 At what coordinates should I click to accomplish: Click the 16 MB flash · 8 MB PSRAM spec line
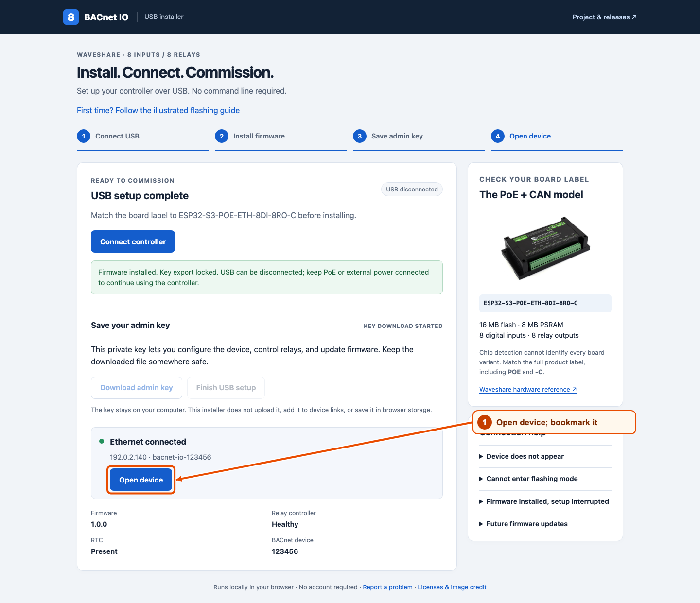point(521,325)
